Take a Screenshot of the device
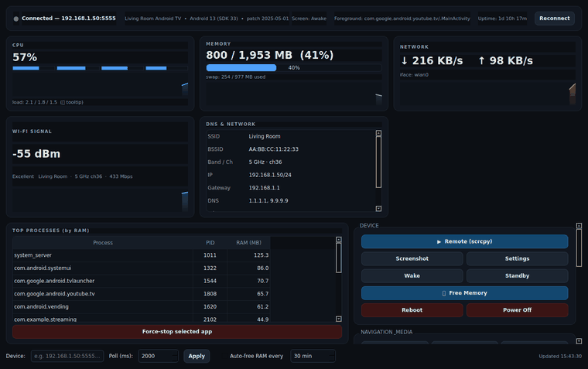588x369 pixels. (412, 258)
